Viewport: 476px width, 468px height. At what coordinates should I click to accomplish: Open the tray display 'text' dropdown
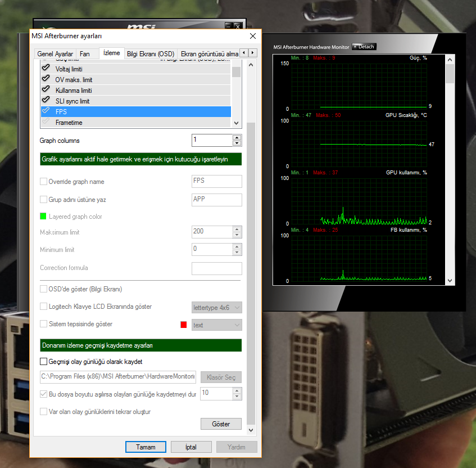[217, 325]
